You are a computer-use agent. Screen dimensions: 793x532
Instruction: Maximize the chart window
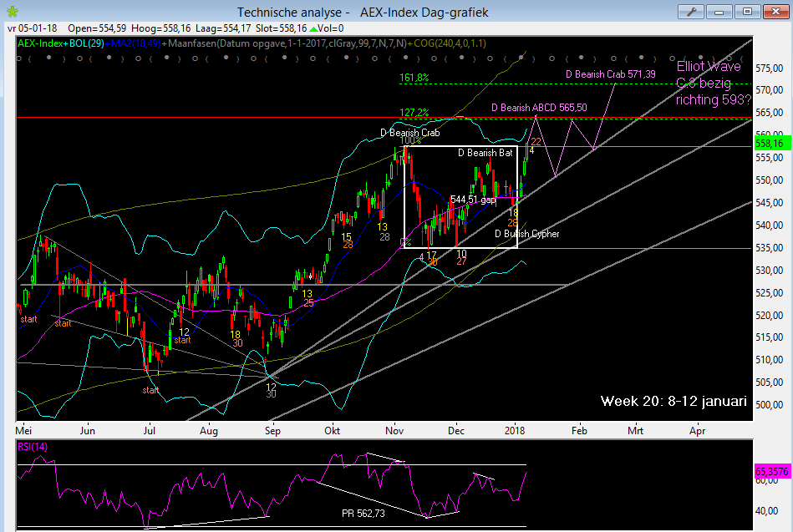click(748, 12)
